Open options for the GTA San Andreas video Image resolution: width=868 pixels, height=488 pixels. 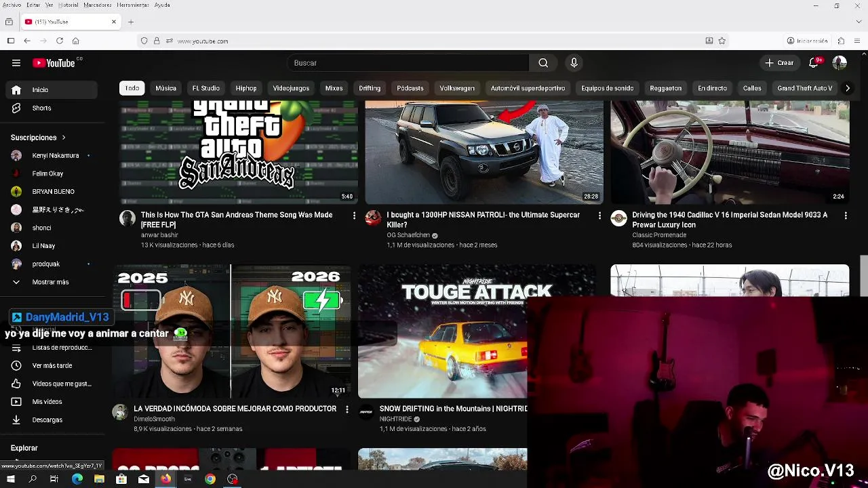(x=354, y=216)
